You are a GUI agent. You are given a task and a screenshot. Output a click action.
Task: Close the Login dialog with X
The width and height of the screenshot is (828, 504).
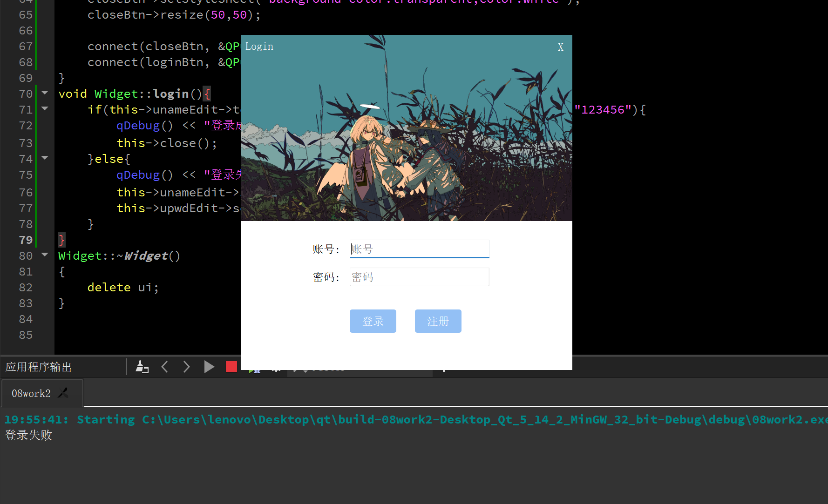[561, 47]
